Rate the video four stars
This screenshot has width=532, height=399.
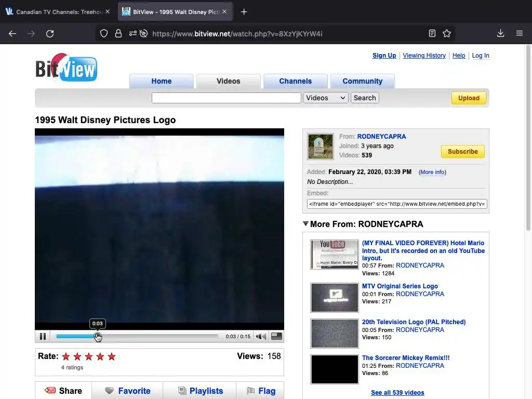pos(100,356)
